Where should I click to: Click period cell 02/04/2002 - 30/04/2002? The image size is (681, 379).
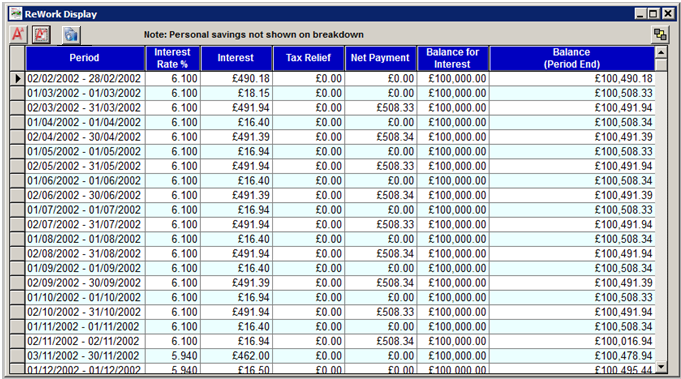(85, 137)
